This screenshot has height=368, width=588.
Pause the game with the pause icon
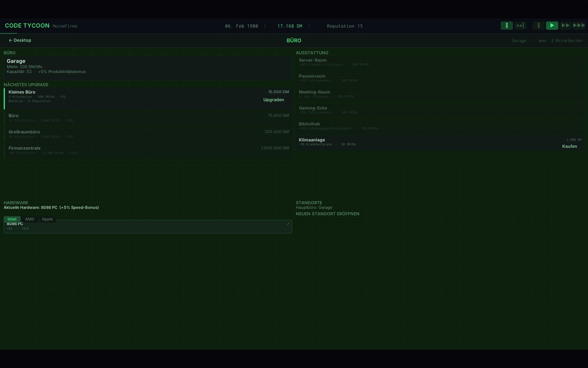click(x=507, y=26)
